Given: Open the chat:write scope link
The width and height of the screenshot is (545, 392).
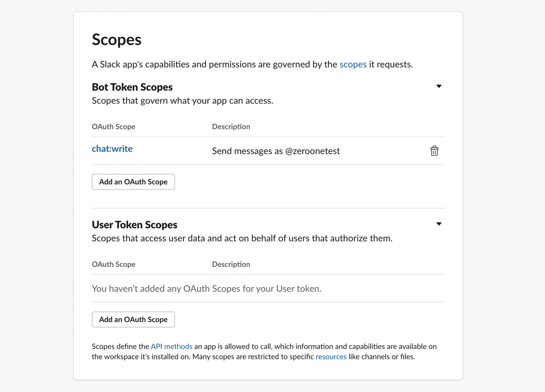Looking at the screenshot, I should tap(112, 149).
